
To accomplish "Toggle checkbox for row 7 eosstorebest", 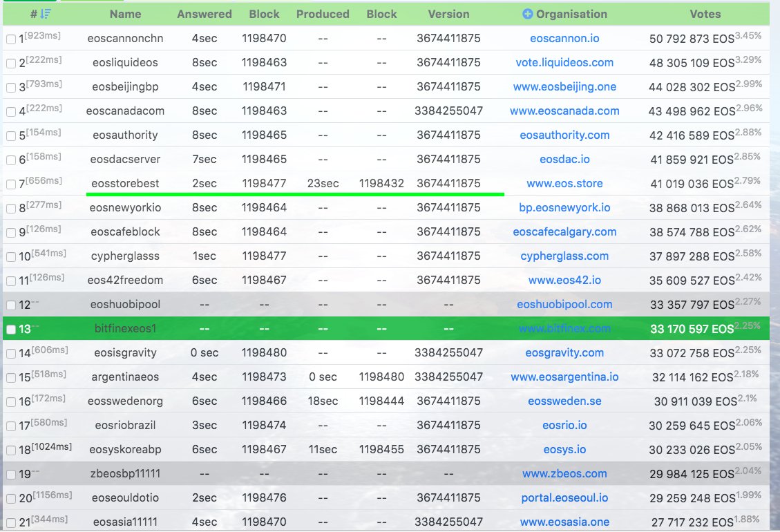I will (11, 184).
